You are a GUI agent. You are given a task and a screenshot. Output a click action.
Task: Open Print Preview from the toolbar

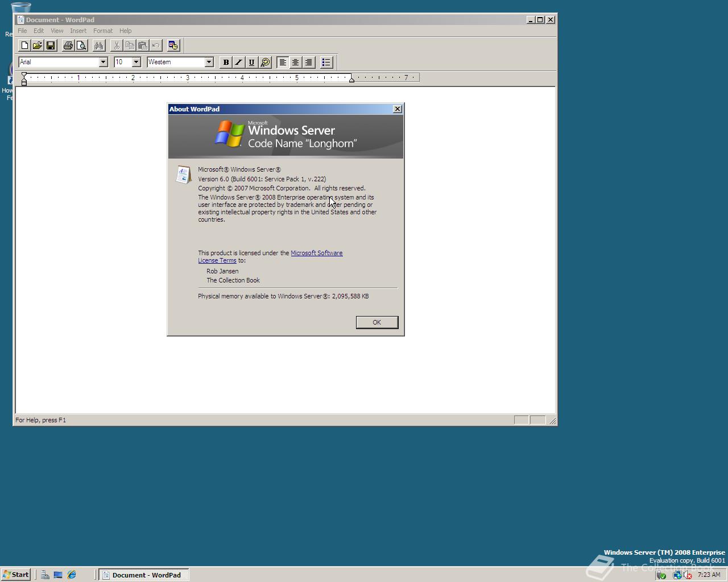81,45
